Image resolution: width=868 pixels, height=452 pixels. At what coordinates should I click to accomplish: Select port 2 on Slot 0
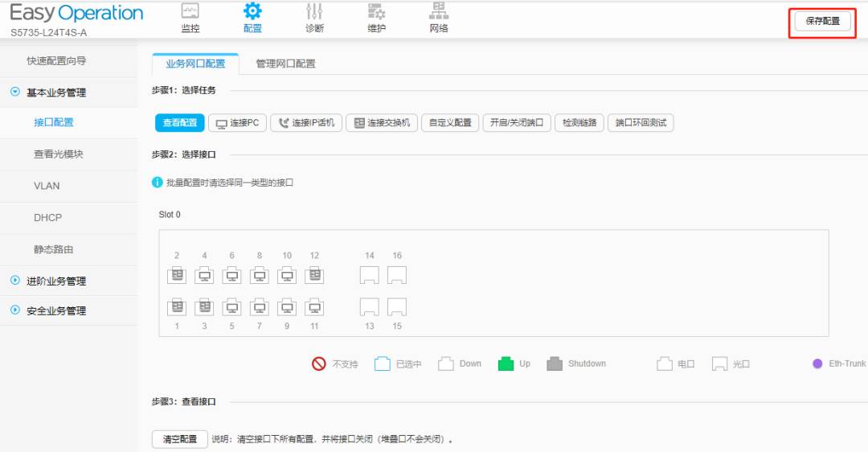(177, 275)
